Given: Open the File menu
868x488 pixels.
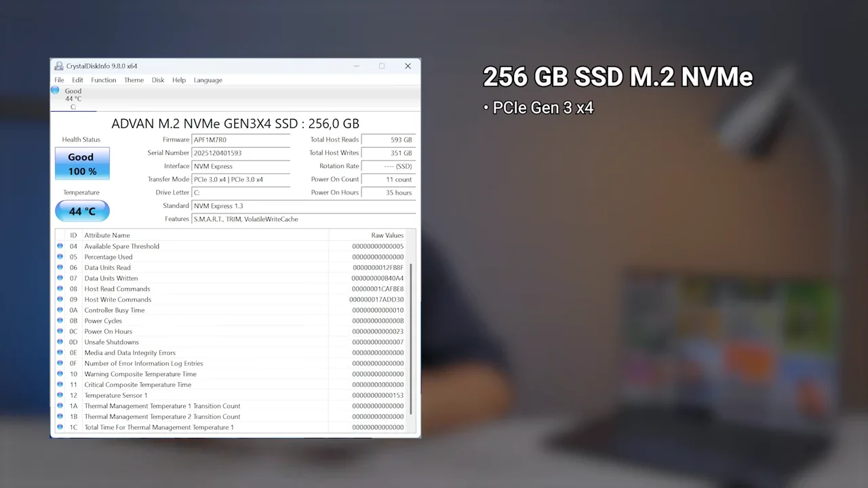Looking at the screenshot, I should (59, 80).
